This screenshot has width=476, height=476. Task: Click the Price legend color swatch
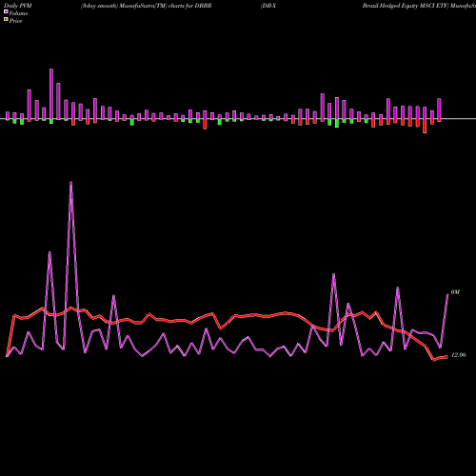click(6, 20)
